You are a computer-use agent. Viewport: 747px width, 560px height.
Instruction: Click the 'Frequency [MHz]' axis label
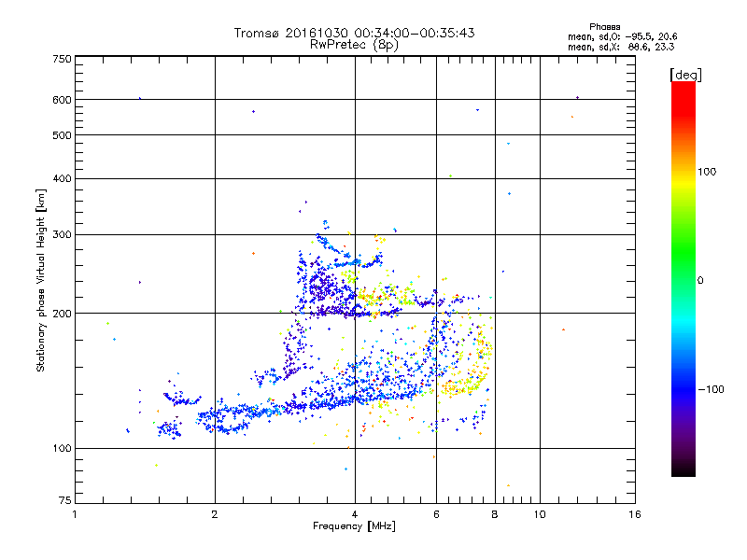point(354,526)
